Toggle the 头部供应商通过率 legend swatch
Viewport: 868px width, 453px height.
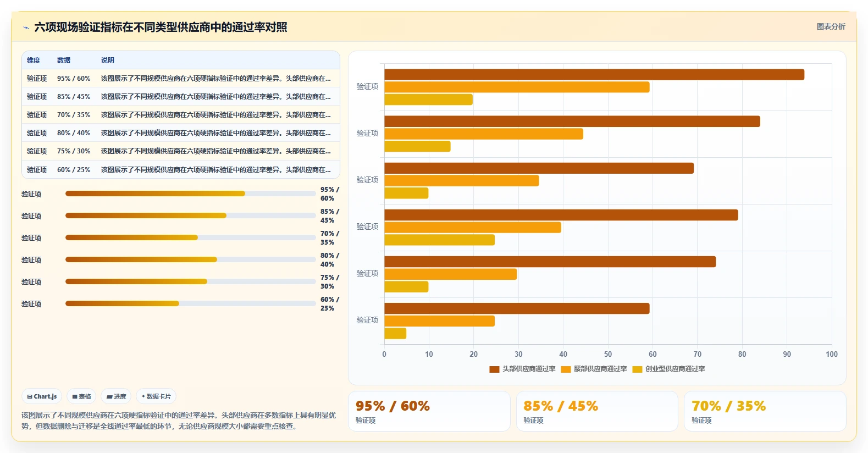(494, 369)
